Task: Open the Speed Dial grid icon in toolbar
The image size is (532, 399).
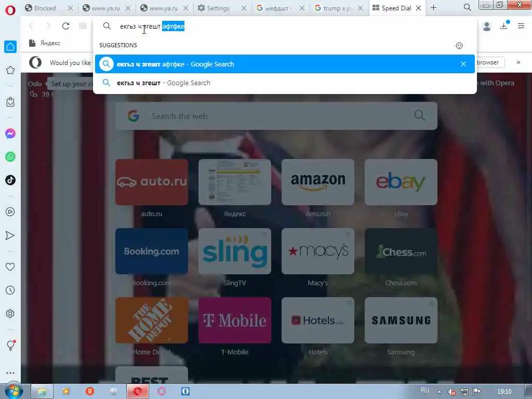Action: 83,26
